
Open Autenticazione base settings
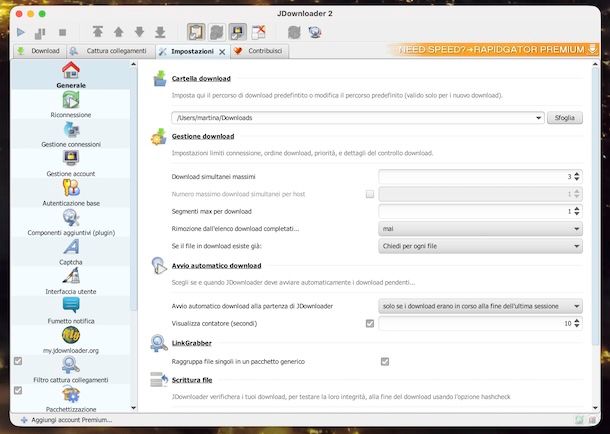point(71,193)
